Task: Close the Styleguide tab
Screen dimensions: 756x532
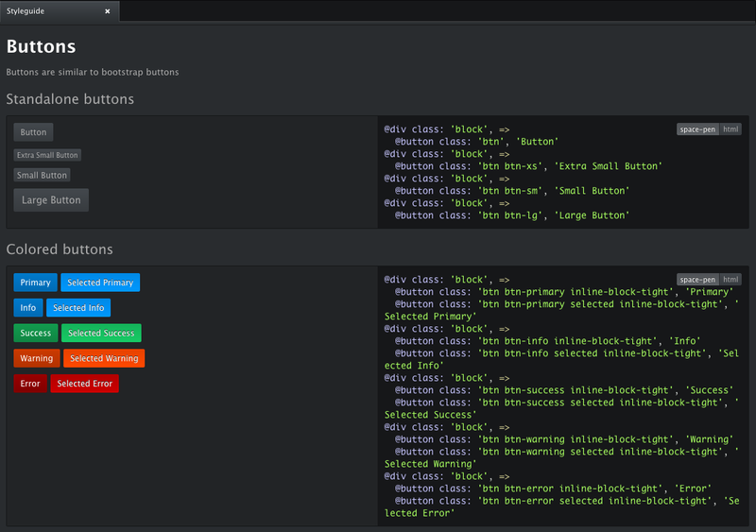Action: pos(107,11)
